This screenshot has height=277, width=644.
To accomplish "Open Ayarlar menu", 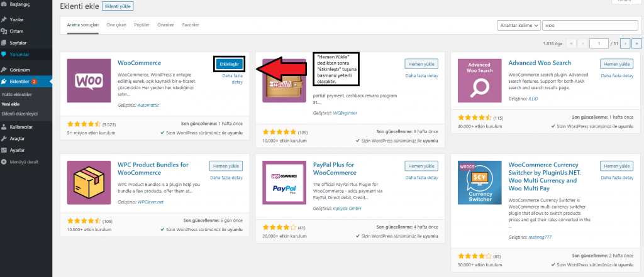I will coord(17,150).
